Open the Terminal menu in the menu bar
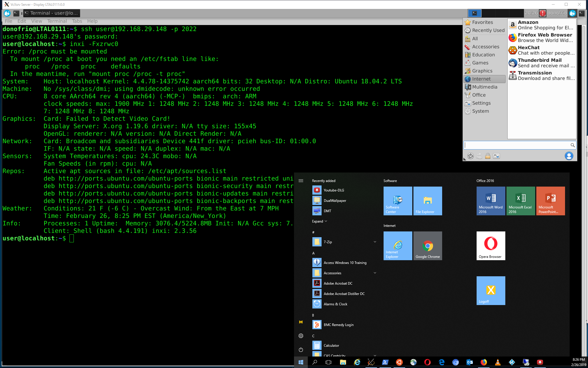 (x=57, y=21)
